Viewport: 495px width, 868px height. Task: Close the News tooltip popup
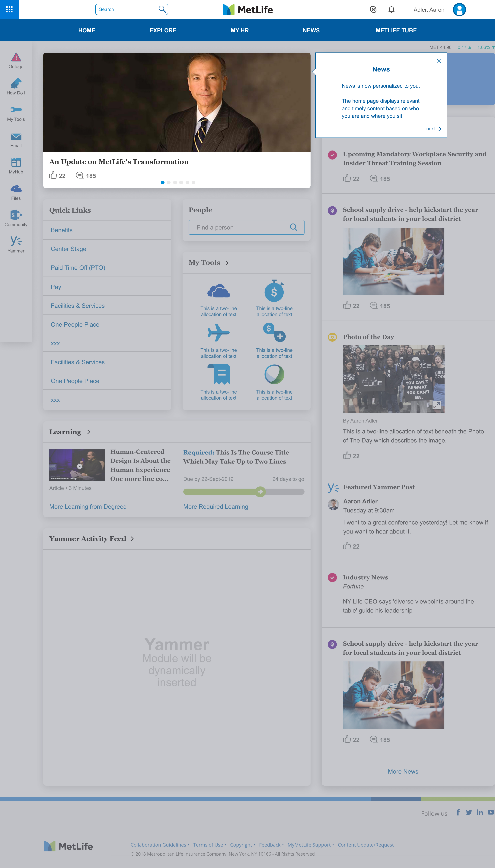point(439,61)
